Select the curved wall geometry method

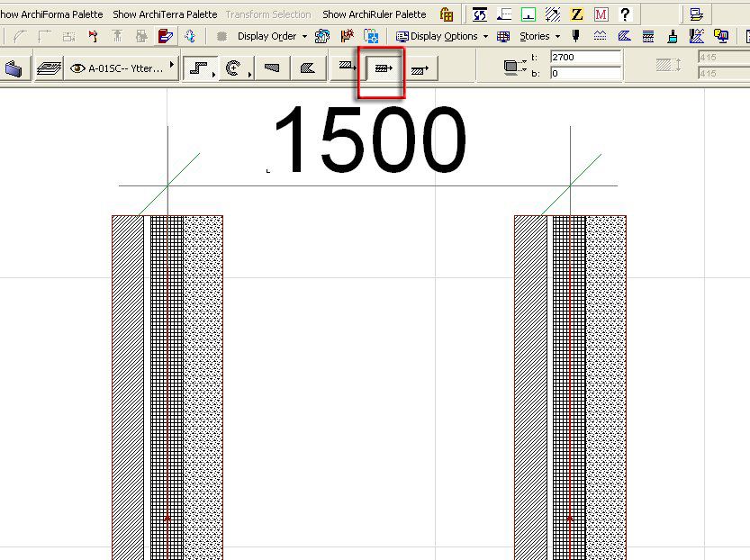pyautogui.click(x=233, y=68)
